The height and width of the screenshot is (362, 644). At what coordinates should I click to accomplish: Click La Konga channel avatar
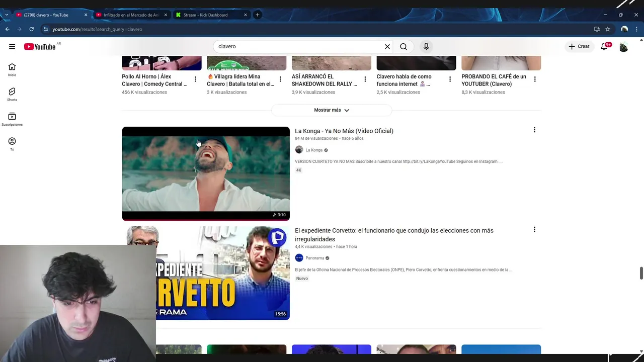click(299, 150)
